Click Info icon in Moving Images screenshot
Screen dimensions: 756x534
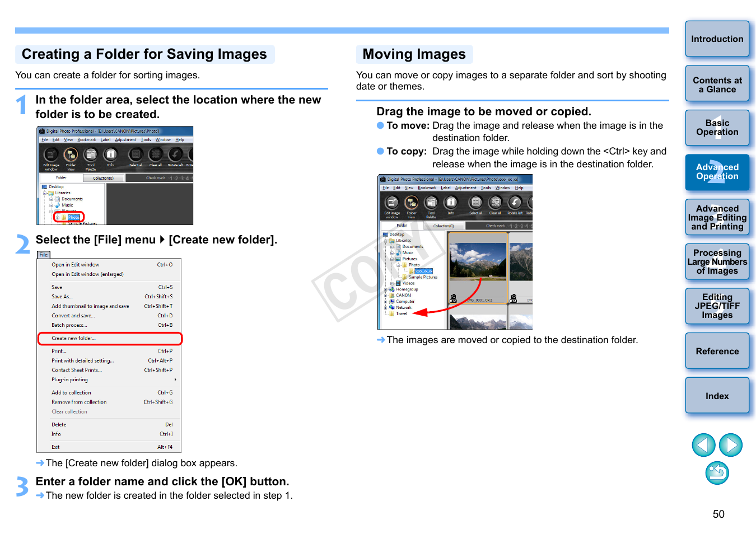coord(450,203)
